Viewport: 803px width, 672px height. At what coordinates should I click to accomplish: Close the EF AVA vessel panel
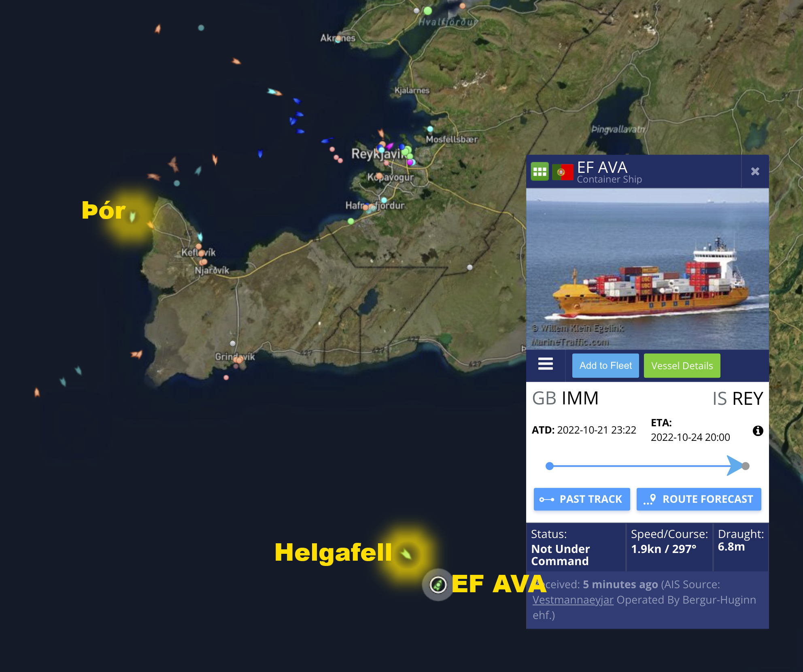pos(755,171)
